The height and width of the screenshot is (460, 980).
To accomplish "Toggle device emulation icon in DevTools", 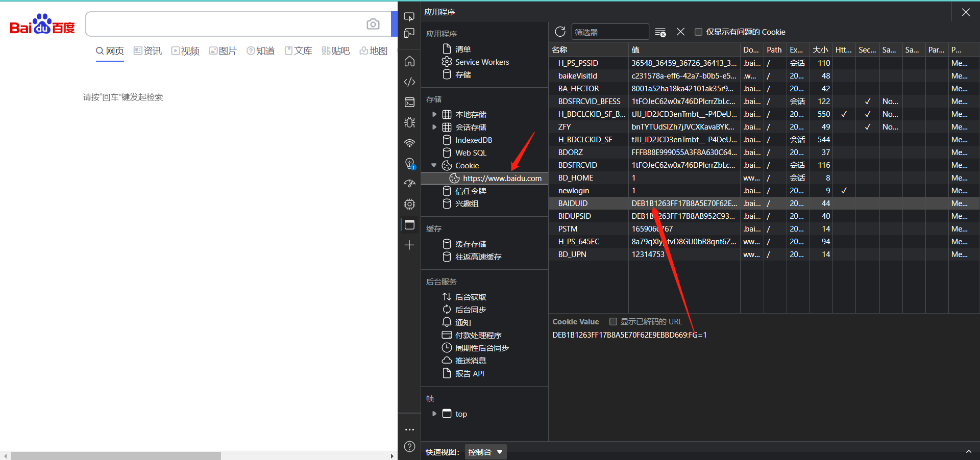I will [409, 33].
